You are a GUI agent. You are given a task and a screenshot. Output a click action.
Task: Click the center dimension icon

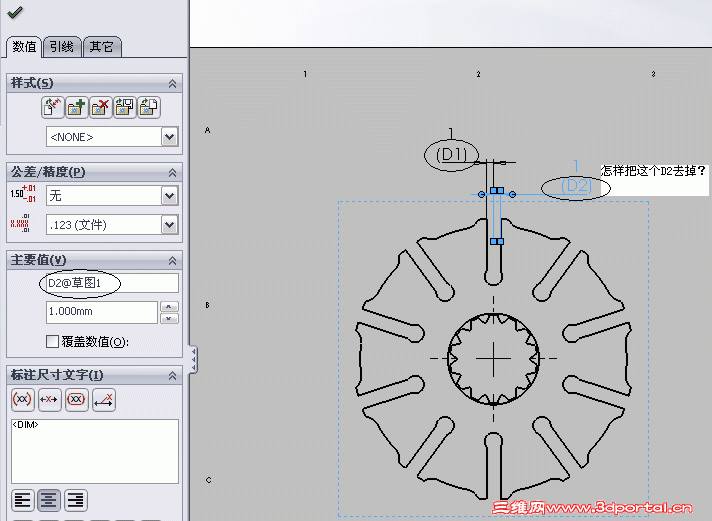(49, 400)
